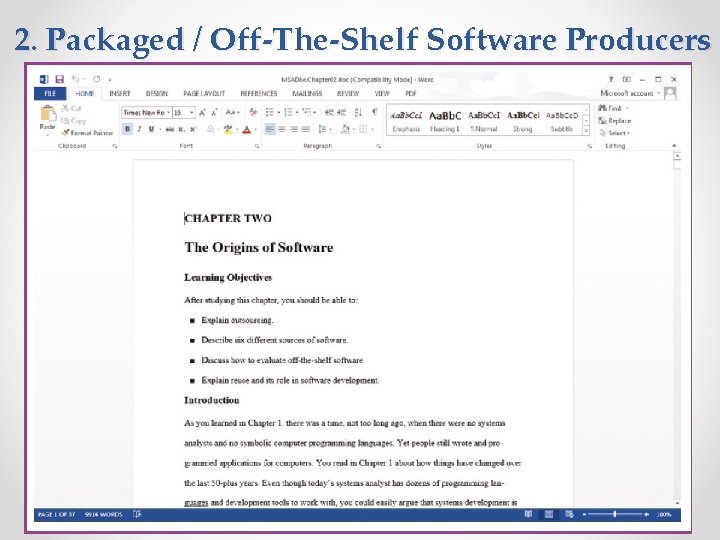720x540 pixels.
Task: Save the document with the floppy disk icon
Action: click(59, 79)
